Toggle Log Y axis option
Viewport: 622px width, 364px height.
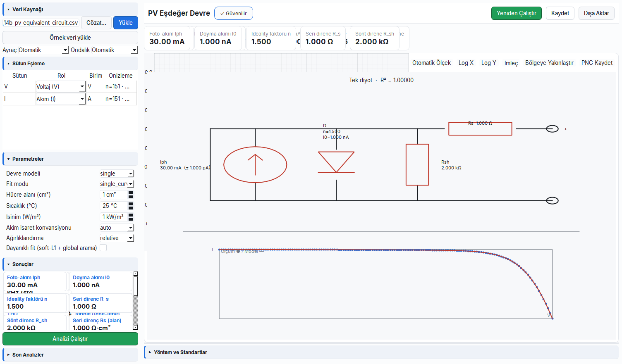pos(488,63)
